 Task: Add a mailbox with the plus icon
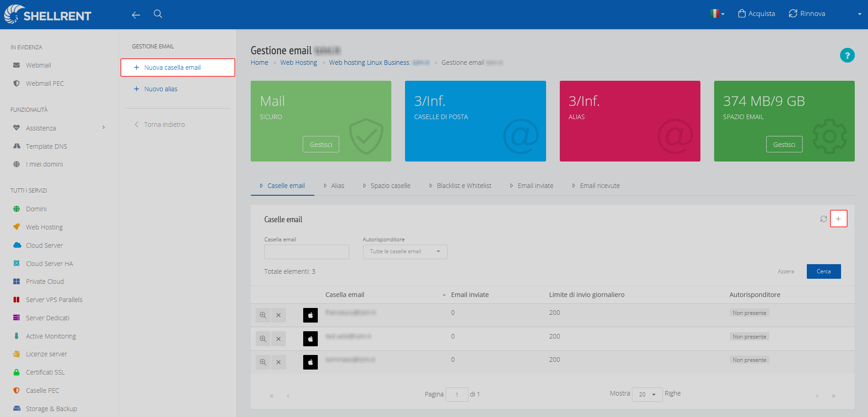pos(838,219)
